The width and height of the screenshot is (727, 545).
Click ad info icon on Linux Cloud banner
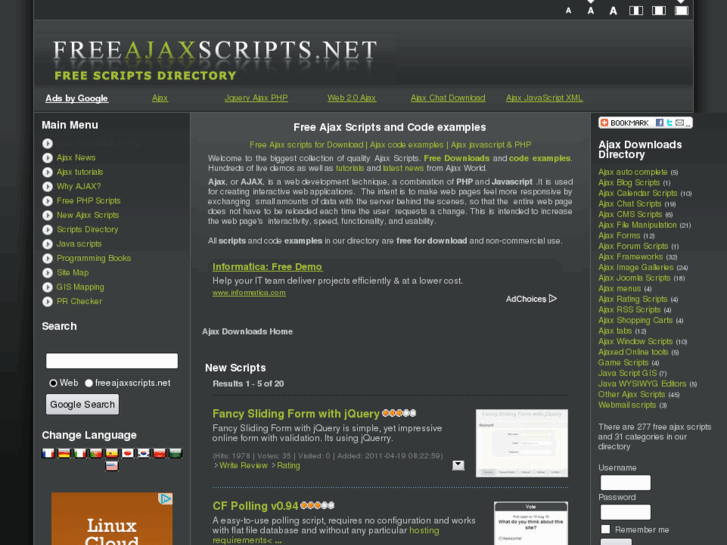[166, 499]
